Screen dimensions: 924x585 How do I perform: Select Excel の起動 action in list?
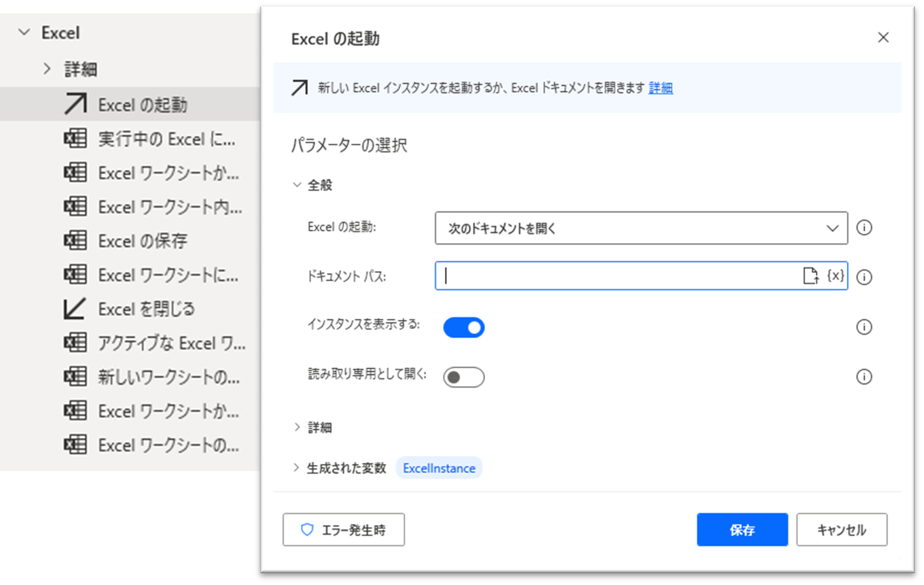tap(130, 104)
